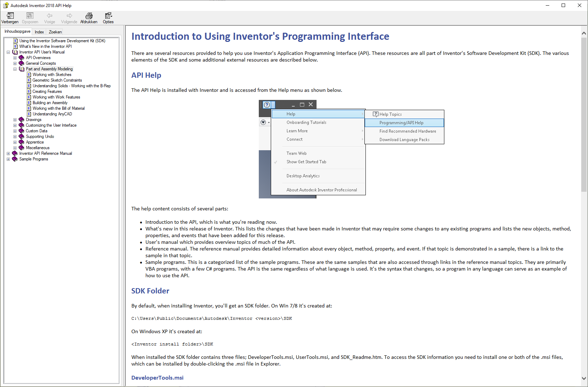This screenshot has width=588, height=387.
Task: Click the book icon next to Drawings
Action: pyautogui.click(x=21, y=119)
